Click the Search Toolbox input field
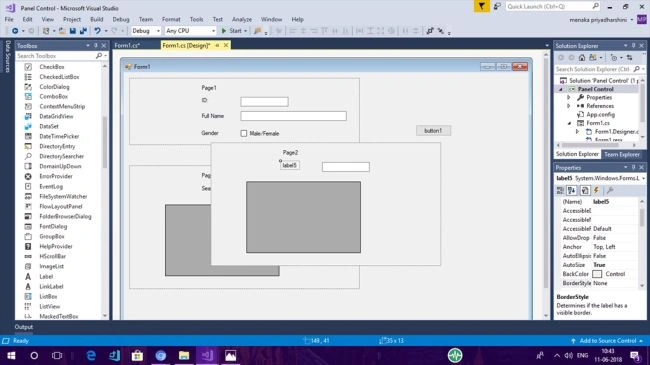The height and width of the screenshot is (365, 650). pyautogui.click(x=56, y=56)
